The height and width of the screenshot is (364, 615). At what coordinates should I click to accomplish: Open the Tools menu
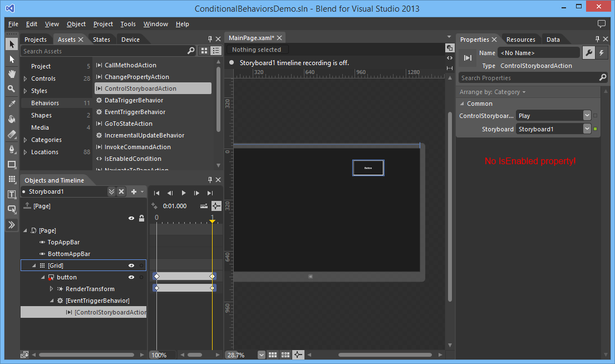click(x=128, y=24)
